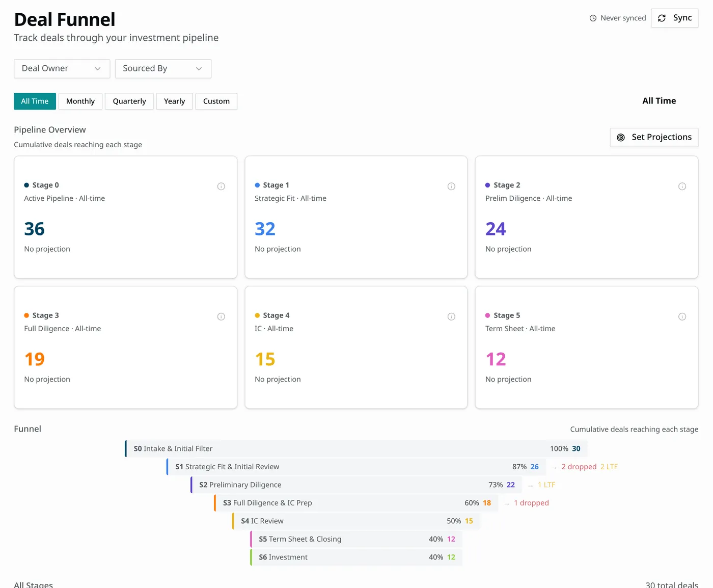Select the S3 Full Diligence & IC Prep bar
Viewport: 713px width, 588px height.
coord(356,503)
